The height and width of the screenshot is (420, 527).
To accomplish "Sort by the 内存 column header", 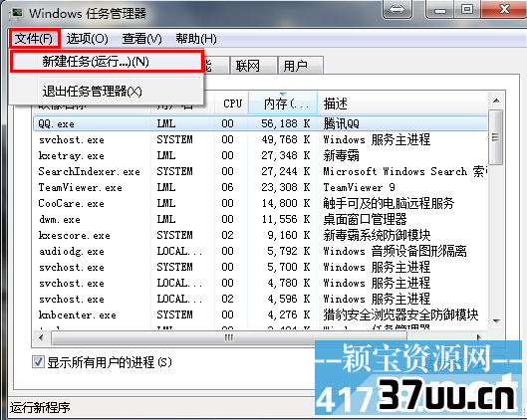I will 283,104.
